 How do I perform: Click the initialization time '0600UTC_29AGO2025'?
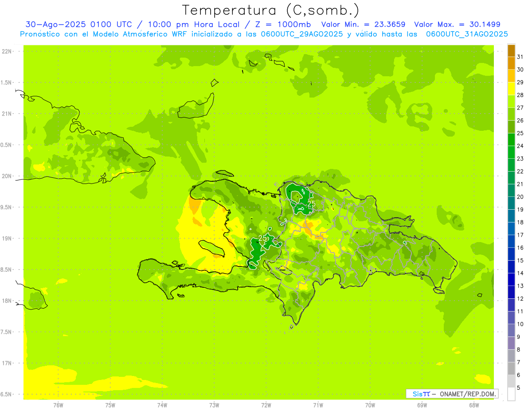pyautogui.click(x=301, y=34)
